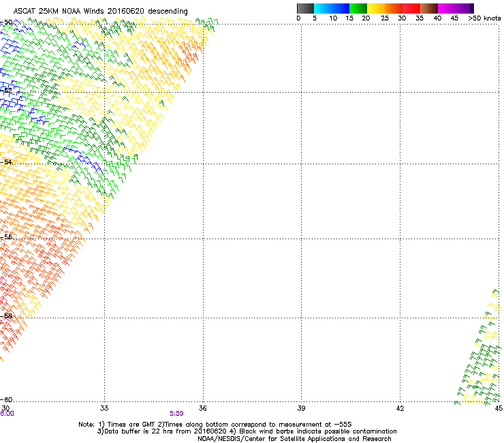
Task: Click the NOAA/NESDIS credit line
Action: (x=294, y=439)
